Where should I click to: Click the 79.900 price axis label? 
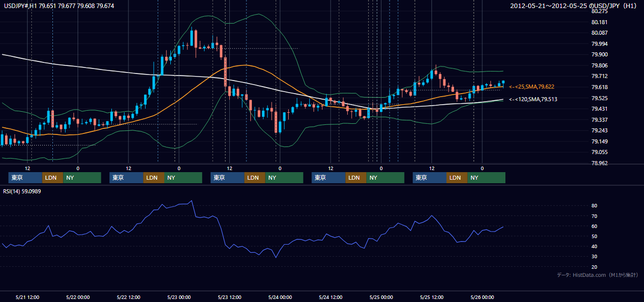(600, 54)
